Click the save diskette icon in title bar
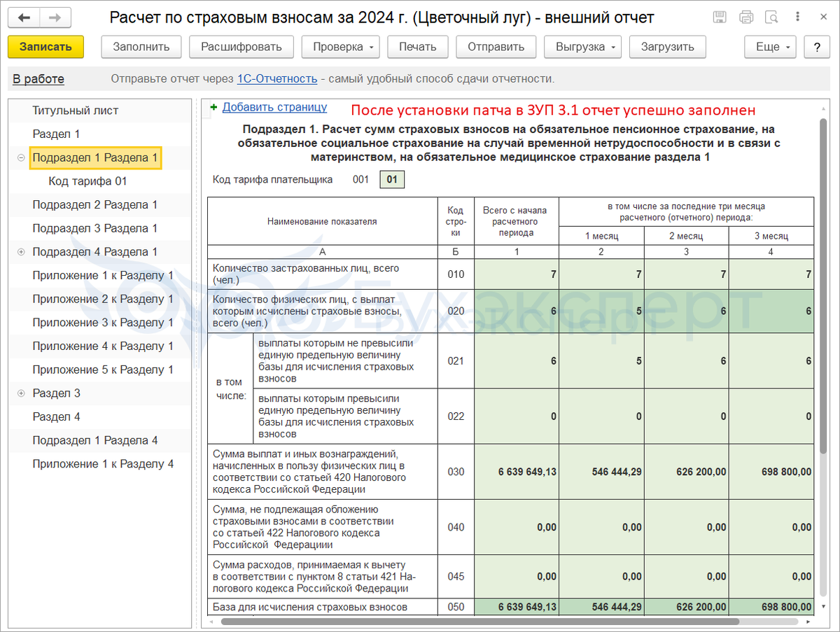The image size is (840, 632). [x=720, y=17]
